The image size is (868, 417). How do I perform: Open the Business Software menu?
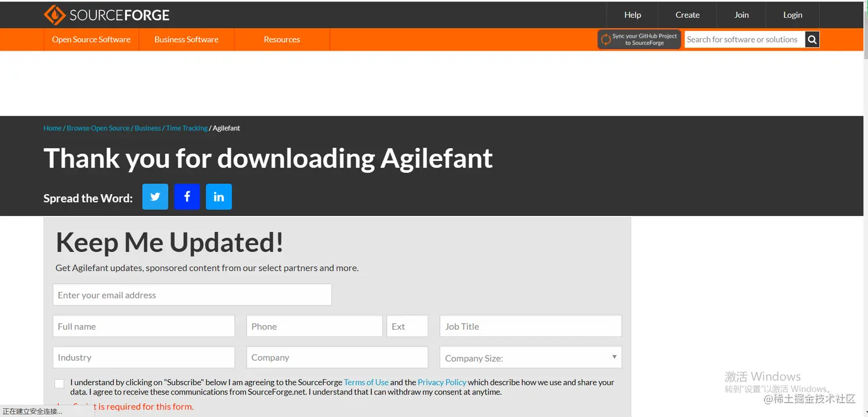pyautogui.click(x=187, y=40)
